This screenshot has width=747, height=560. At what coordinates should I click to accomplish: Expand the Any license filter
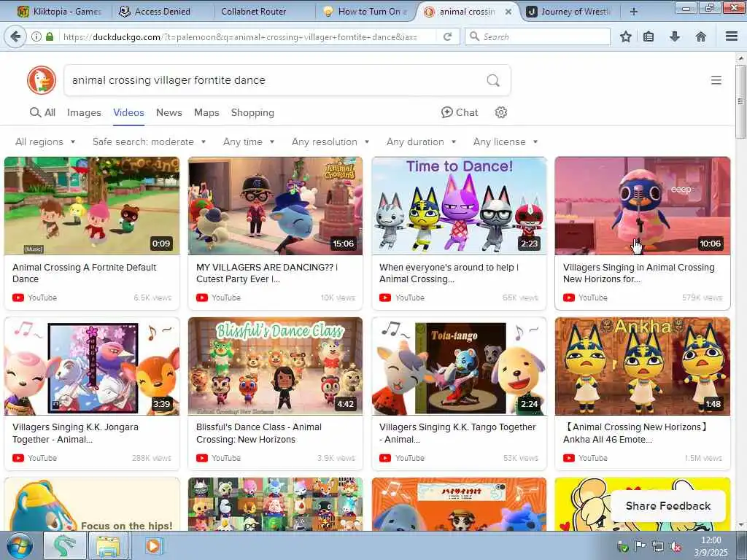pyautogui.click(x=506, y=142)
